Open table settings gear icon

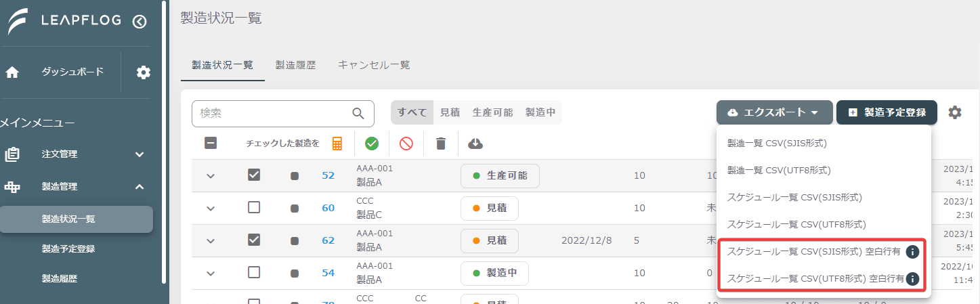point(955,112)
